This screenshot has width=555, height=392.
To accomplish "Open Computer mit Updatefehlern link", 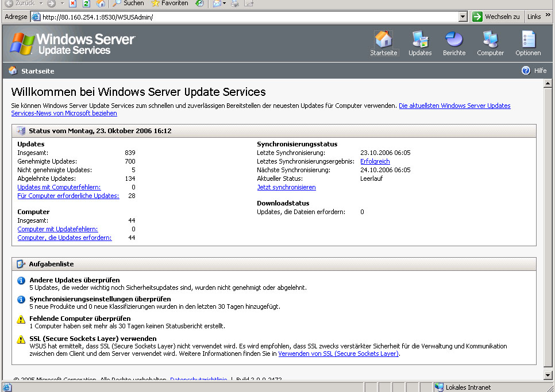I will pos(57,229).
